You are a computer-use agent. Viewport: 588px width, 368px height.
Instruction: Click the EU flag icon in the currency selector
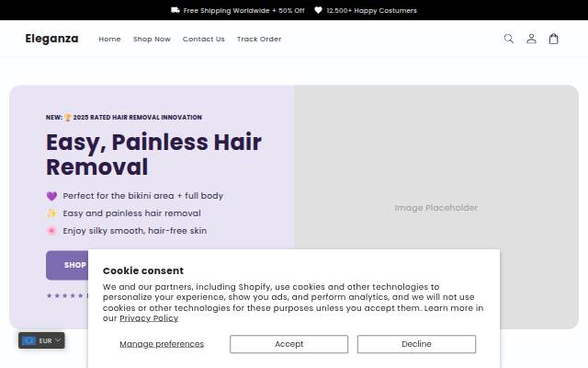coord(28,340)
